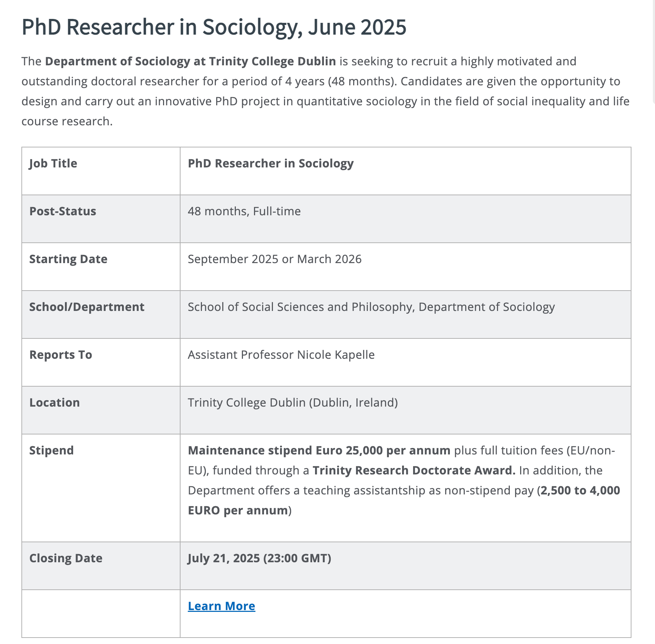
Task: Click the "Post-Status" row label
Action: 63,211
